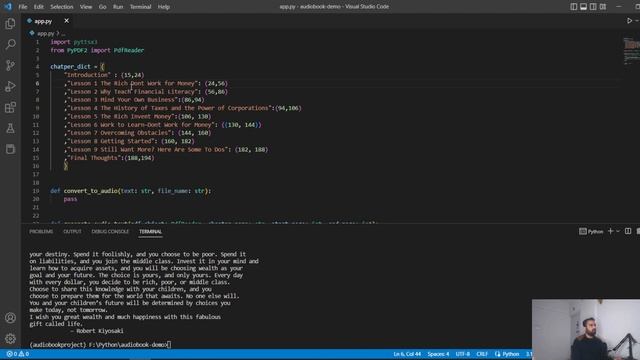Click the terminal prompt input line
Viewport: 640px width, 360px height.
point(100,344)
